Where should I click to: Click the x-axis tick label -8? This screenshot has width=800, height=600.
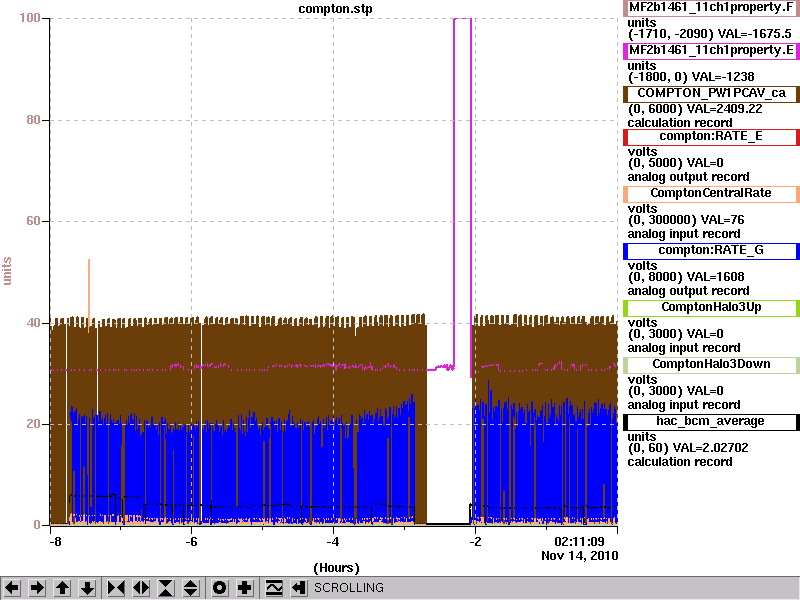55,541
